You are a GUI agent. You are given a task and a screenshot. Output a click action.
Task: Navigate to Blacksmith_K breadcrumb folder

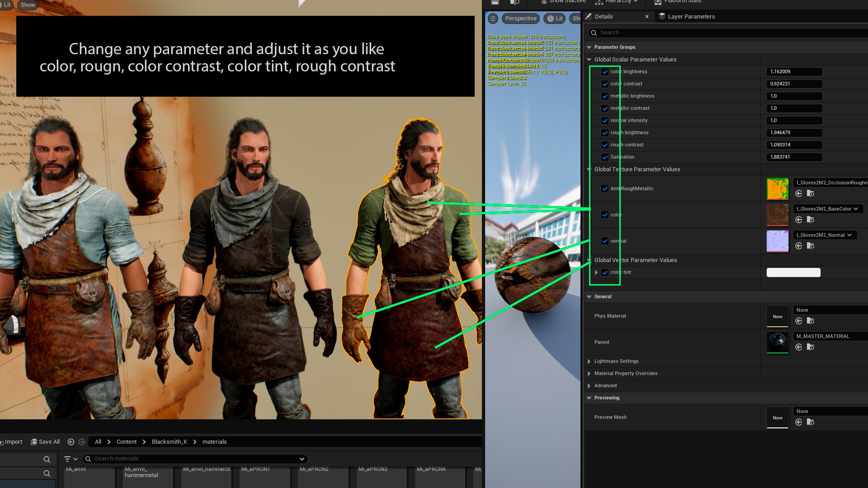pyautogui.click(x=169, y=442)
